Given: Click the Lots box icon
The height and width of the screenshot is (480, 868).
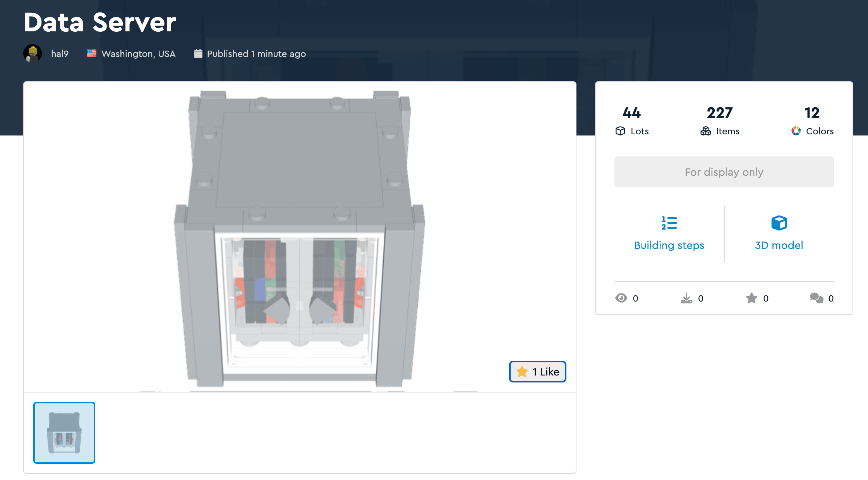Looking at the screenshot, I should tap(620, 131).
